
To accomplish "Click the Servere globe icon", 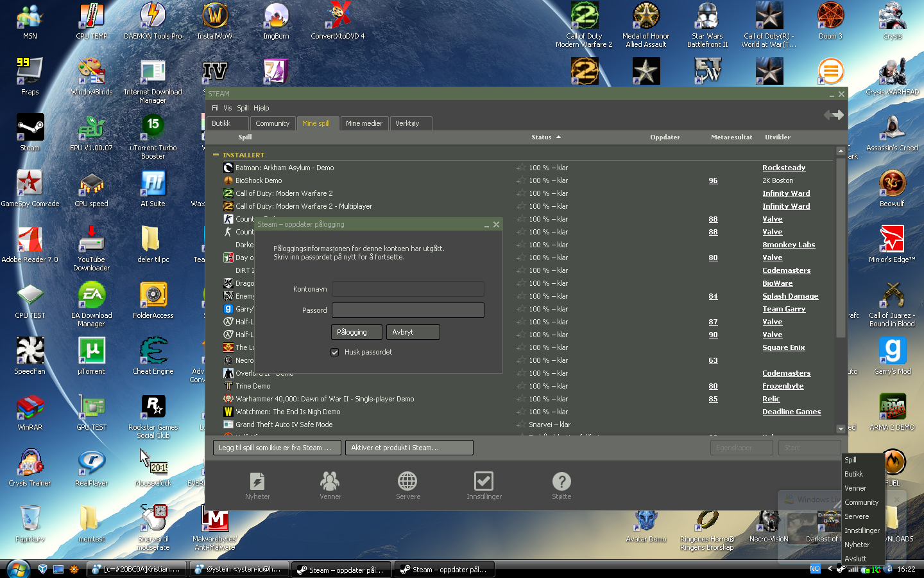I will [407, 482].
